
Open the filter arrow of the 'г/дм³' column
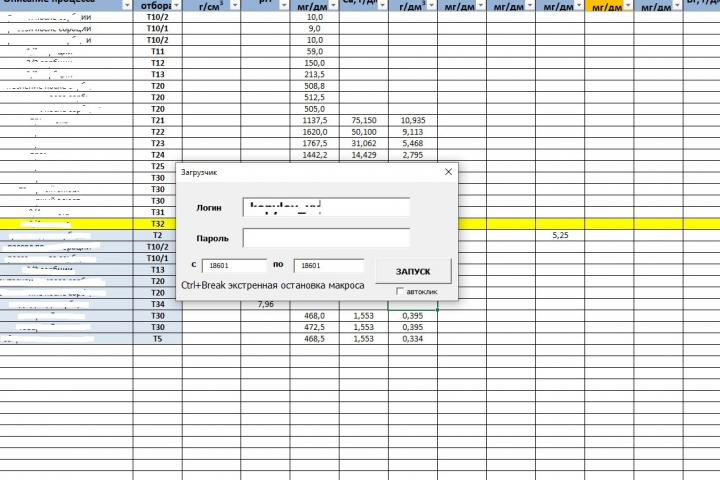click(431, 6)
